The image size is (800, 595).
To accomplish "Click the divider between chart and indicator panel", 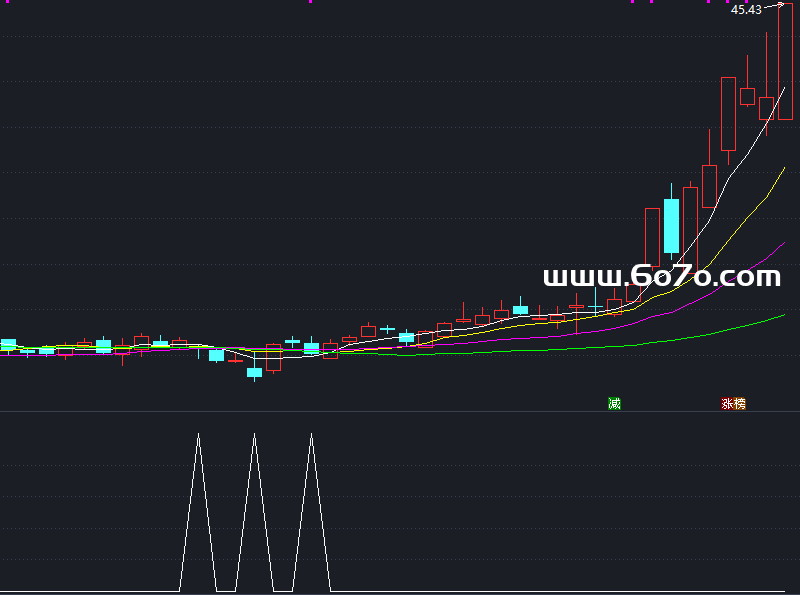I will pos(400,412).
